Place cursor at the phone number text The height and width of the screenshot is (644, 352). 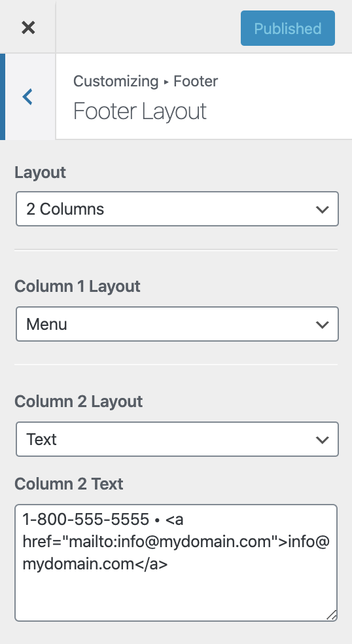tap(86, 520)
